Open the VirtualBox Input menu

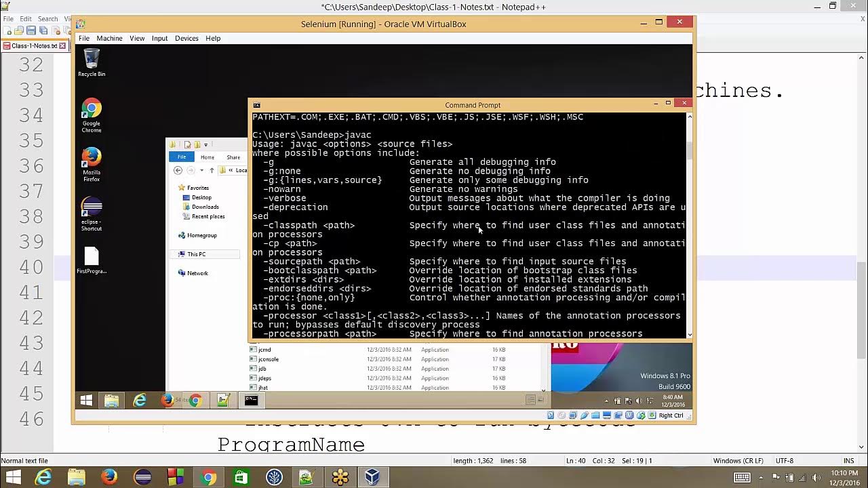click(159, 38)
